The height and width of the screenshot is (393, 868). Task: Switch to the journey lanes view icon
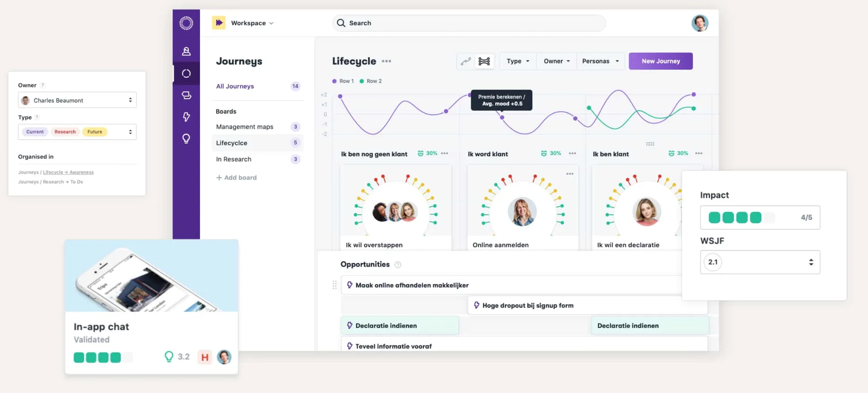click(484, 61)
